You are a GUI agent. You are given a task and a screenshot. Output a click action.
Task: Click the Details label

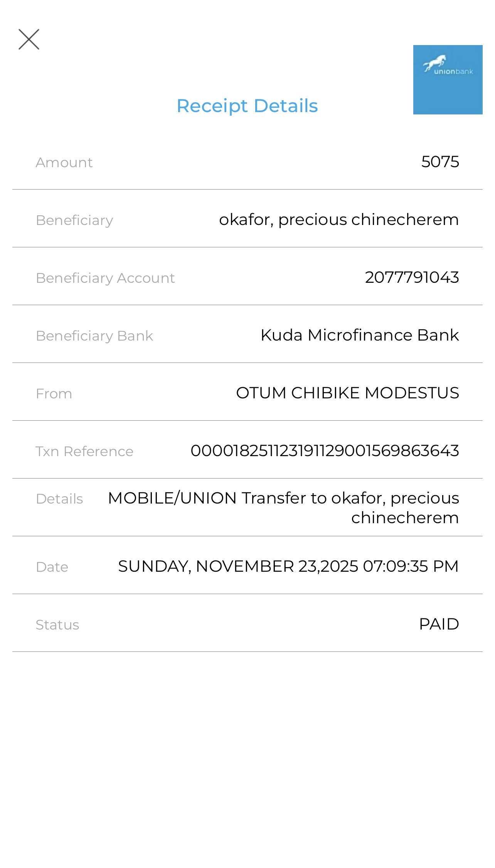(x=59, y=499)
